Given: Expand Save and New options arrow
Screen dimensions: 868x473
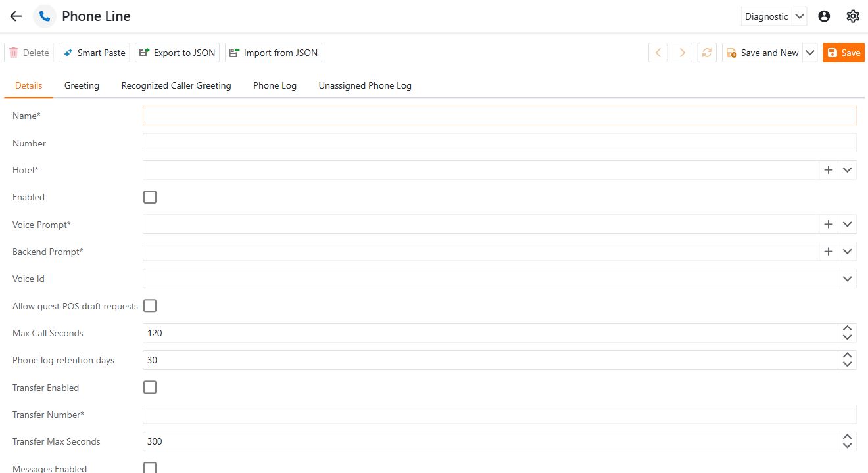Looking at the screenshot, I should click(x=810, y=53).
